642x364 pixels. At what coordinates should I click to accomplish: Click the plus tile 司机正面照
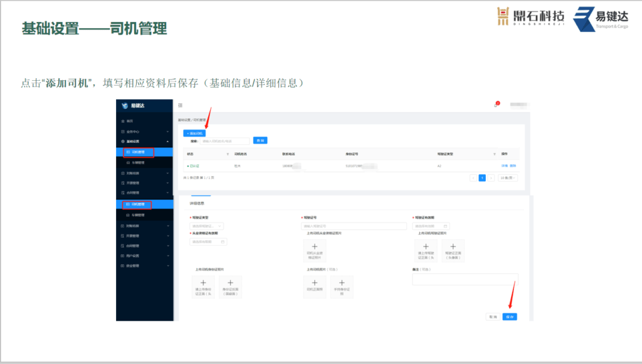tap(315, 287)
